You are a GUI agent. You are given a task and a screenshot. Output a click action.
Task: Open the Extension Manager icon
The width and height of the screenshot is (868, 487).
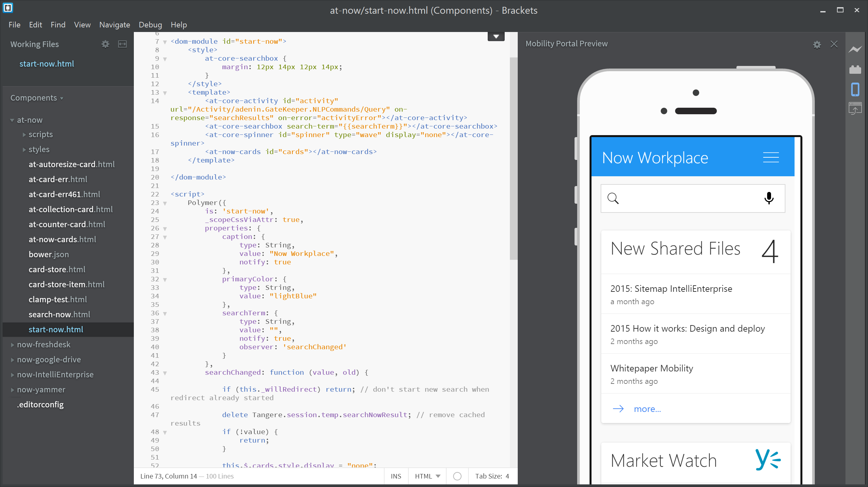click(x=855, y=70)
